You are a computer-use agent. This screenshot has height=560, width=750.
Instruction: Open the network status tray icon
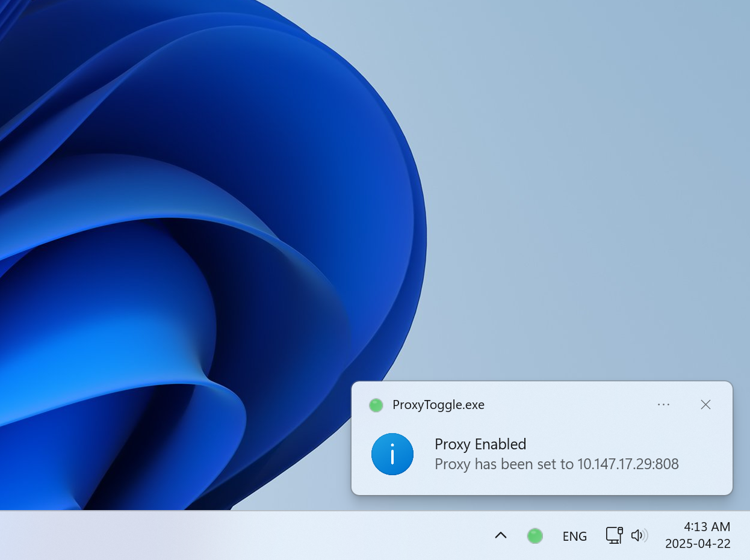point(614,535)
